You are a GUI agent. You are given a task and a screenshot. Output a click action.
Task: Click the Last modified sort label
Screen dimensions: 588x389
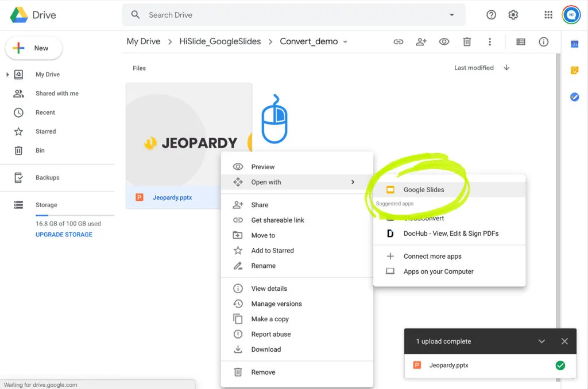(x=474, y=68)
